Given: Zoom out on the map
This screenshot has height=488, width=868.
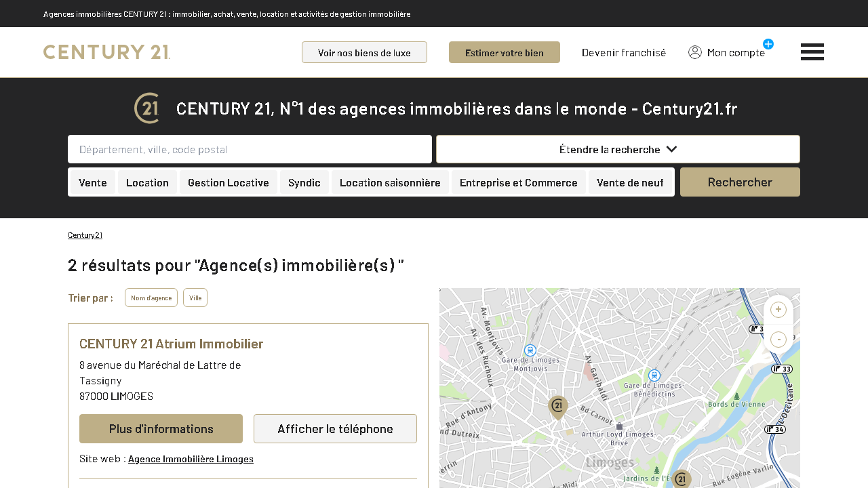Looking at the screenshot, I should (778, 339).
